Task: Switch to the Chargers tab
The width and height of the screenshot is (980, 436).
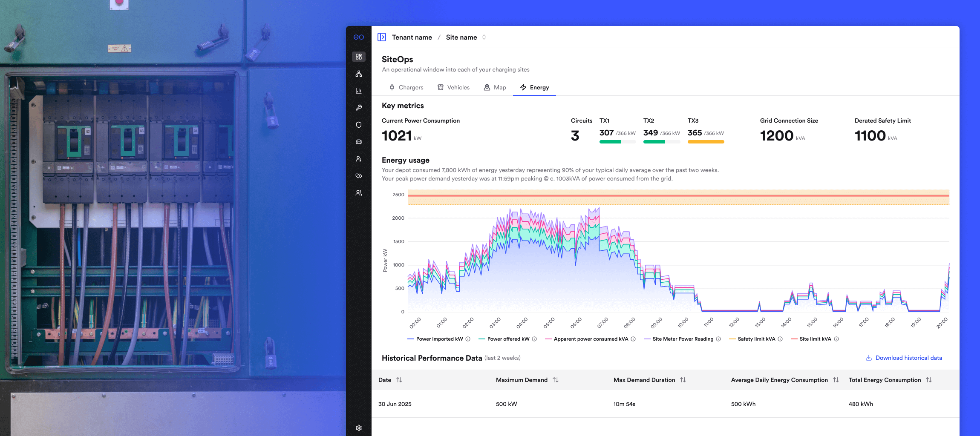Action: coord(406,87)
